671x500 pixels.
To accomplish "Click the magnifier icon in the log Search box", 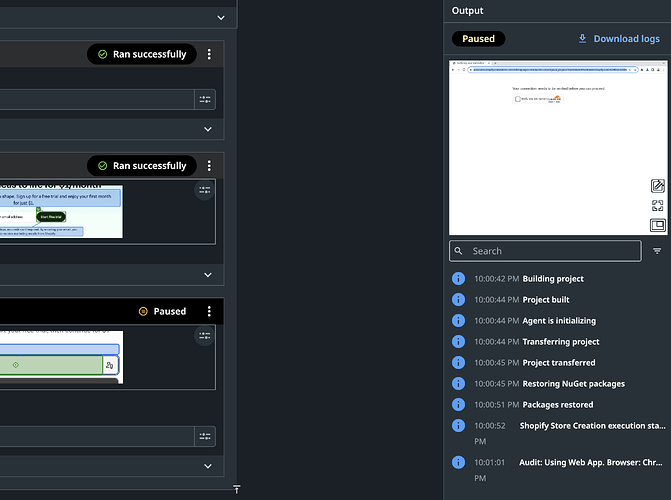I will pyautogui.click(x=458, y=251).
